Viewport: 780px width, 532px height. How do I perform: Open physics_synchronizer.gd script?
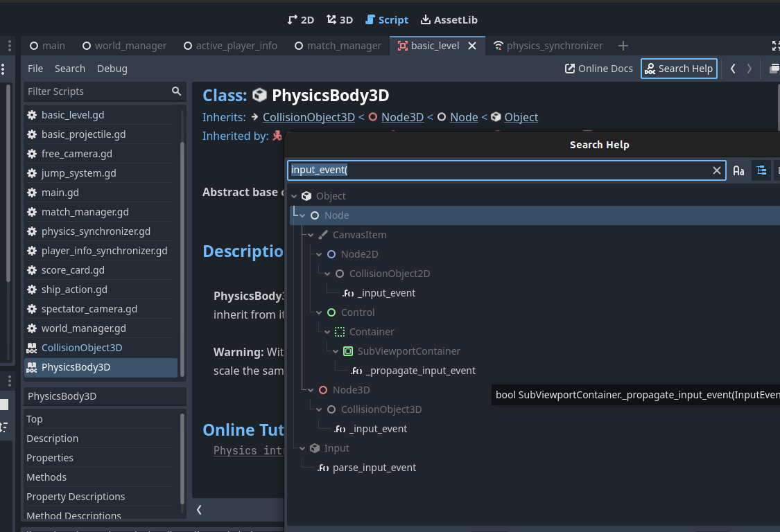101,231
